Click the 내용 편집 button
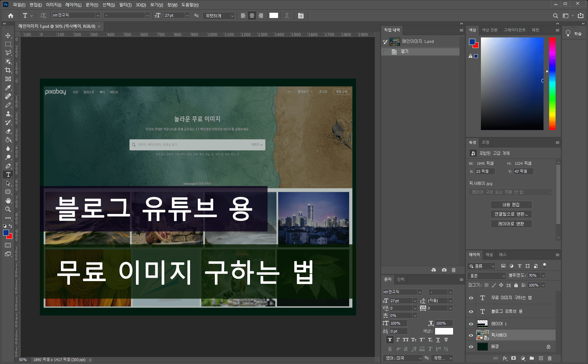Viewport: 588px width, 364px height. 511,205
